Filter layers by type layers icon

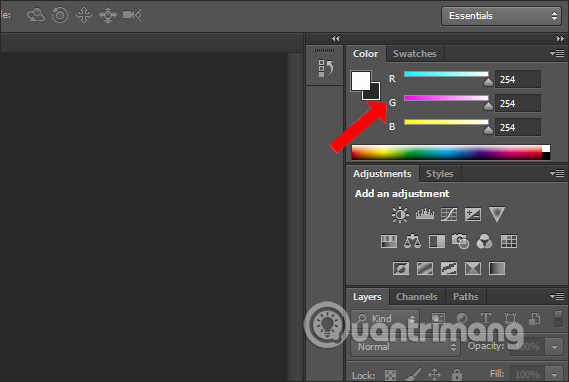pos(486,319)
